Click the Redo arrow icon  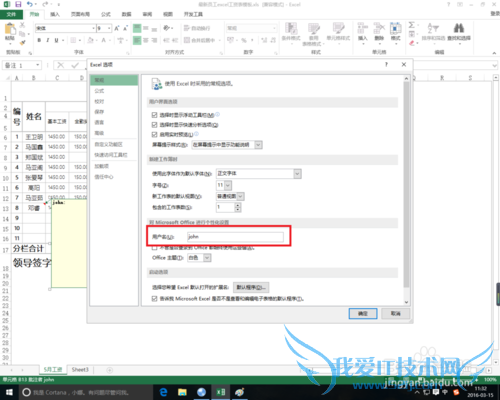click(x=45, y=4)
